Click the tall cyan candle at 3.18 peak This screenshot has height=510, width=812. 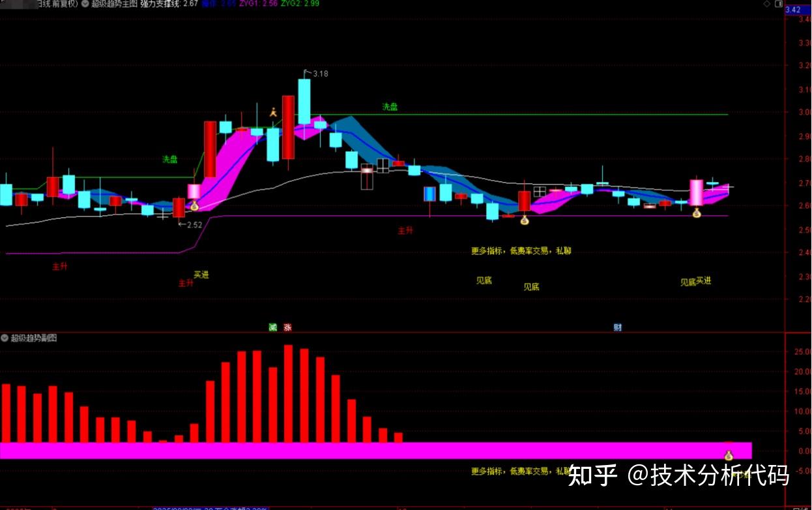click(304, 101)
